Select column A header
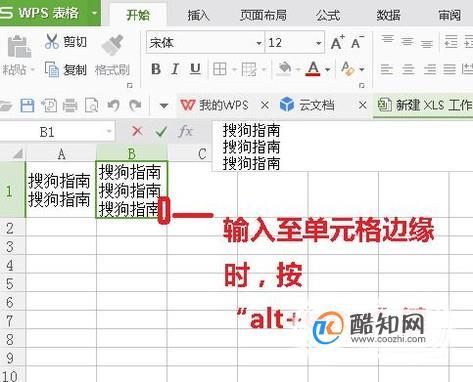473x382 pixels. (61, 154)
